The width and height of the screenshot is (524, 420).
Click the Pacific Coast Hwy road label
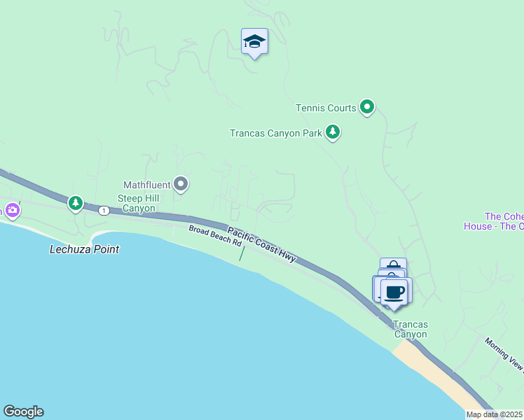261,244
